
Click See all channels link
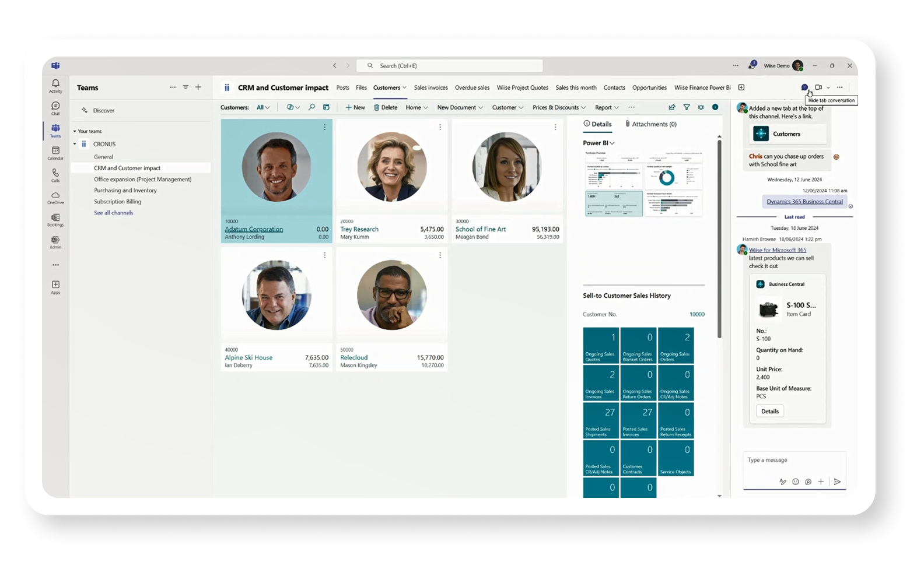tap(114, 213)
